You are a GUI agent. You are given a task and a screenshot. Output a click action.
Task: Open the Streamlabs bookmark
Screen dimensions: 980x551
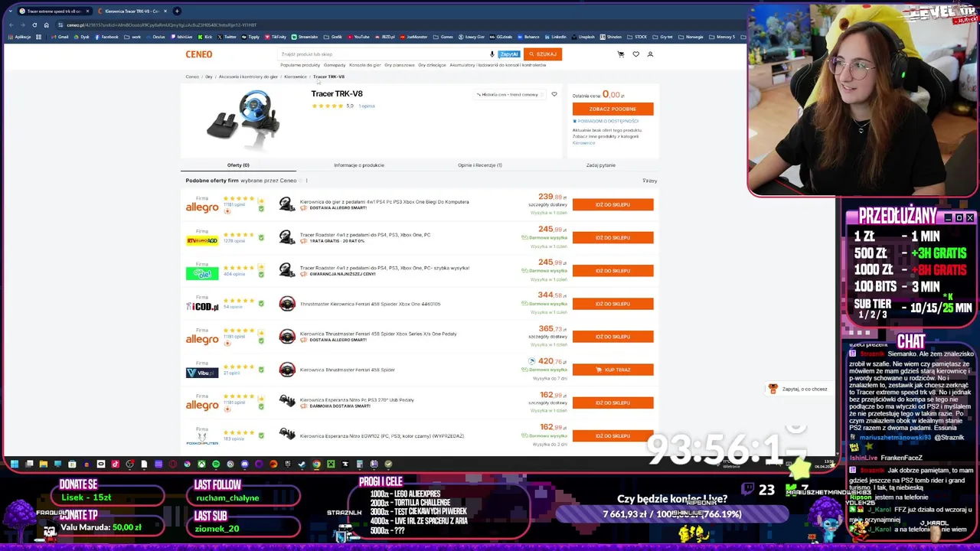click(305, 37)
